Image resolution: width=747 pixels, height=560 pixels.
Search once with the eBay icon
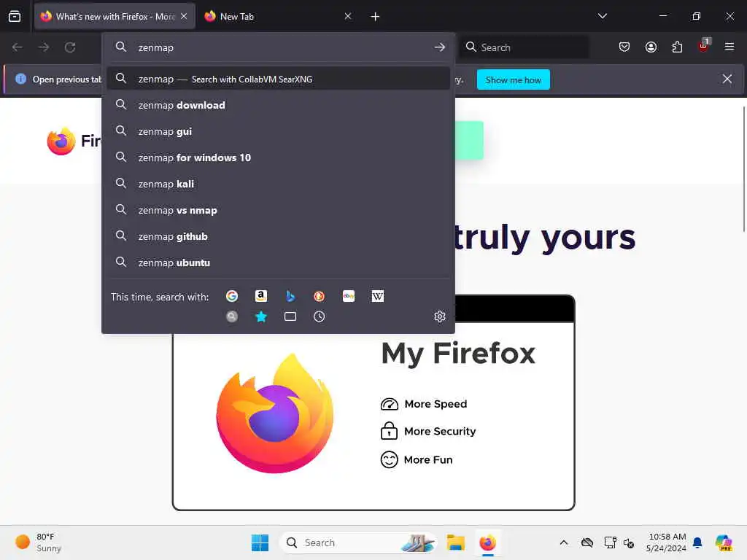[349, 296]
